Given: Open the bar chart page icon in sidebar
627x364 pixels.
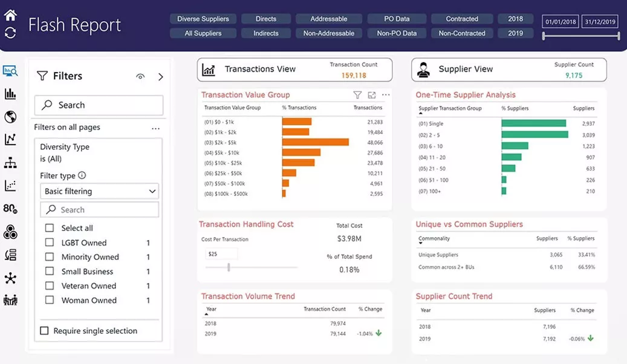Looking at the screenshot, I should [10, 94].
